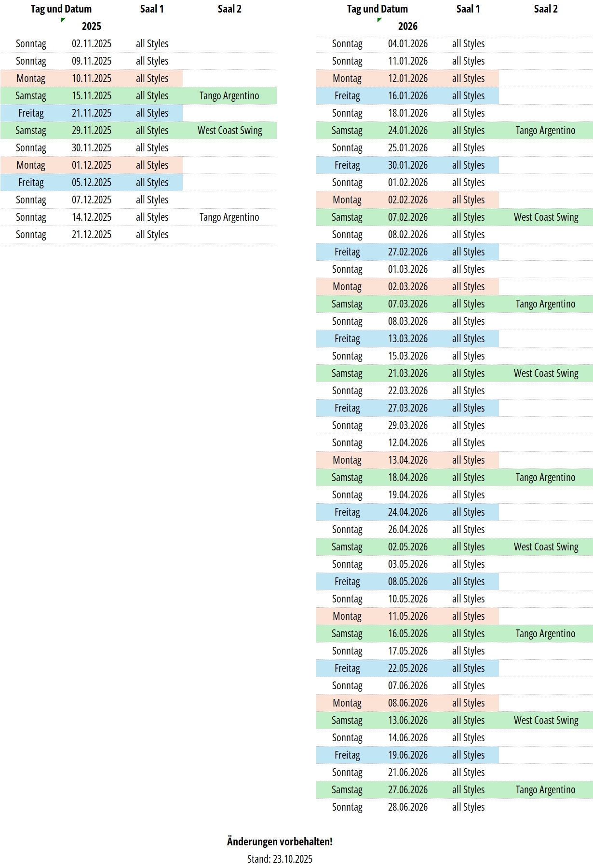This screenshot has height=868, width=593.
Task: Click the date cell 13.04.2026
Action: point(407,460)
